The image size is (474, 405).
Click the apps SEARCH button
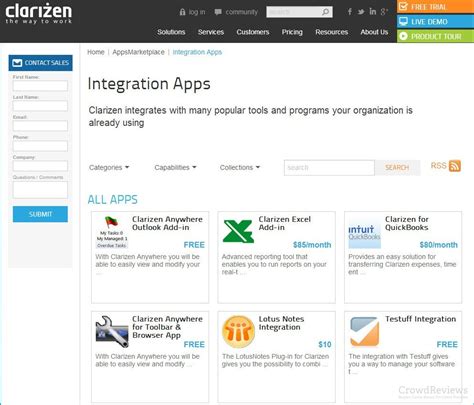[x=397, y=168]
